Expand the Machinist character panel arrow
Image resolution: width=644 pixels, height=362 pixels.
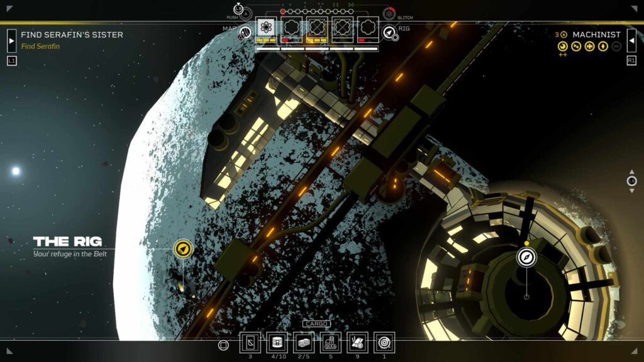pyautogui.click(x=631, y=40)
